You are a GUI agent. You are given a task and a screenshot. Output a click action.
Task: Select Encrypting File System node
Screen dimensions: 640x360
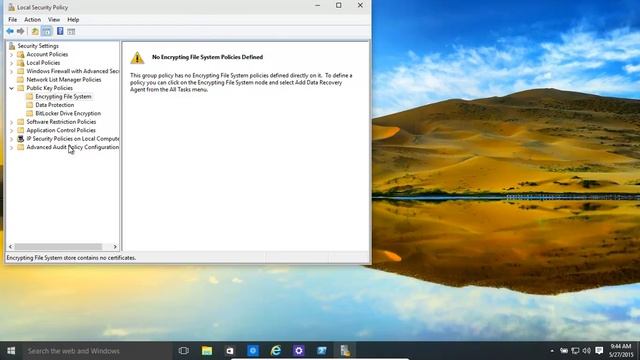63,97
